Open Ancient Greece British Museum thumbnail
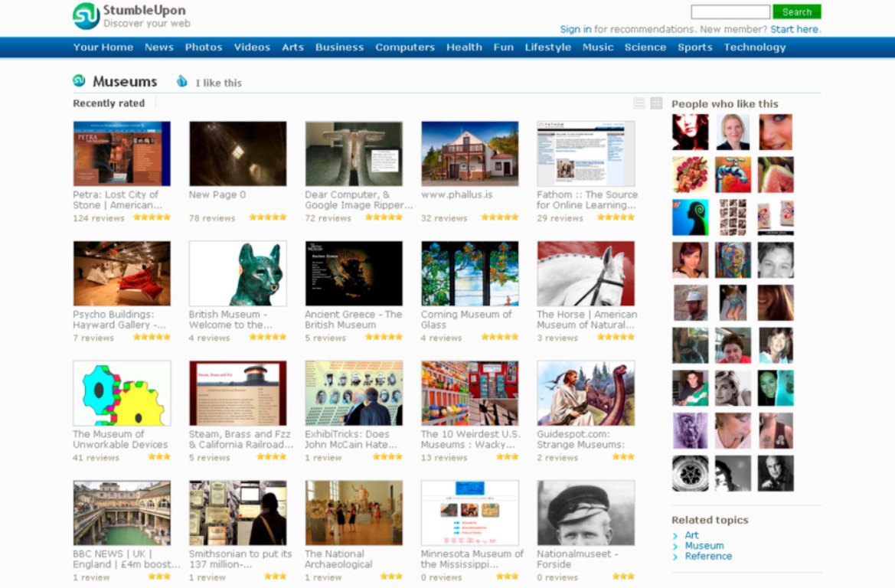 pyautogui.click(x=354, y=273)
